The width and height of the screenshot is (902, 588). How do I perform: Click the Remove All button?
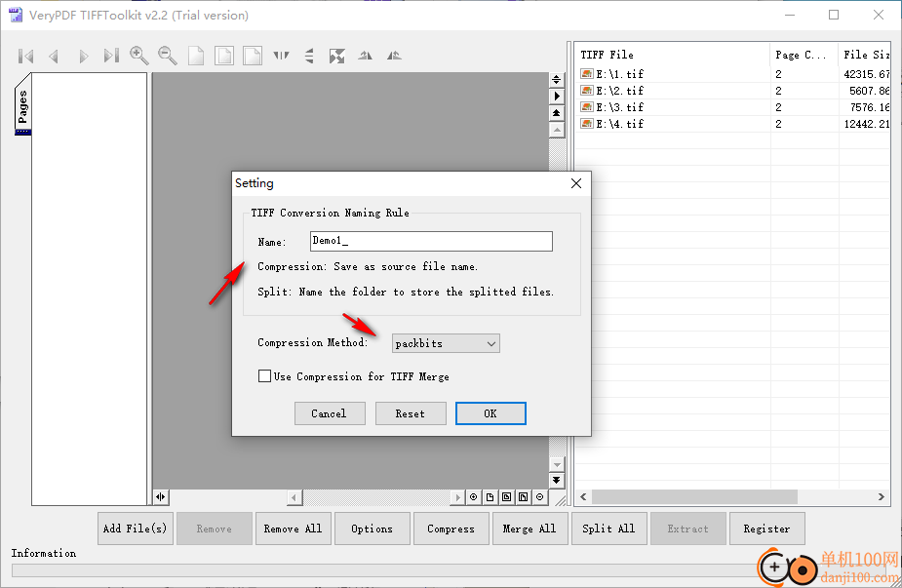(294, 529)
